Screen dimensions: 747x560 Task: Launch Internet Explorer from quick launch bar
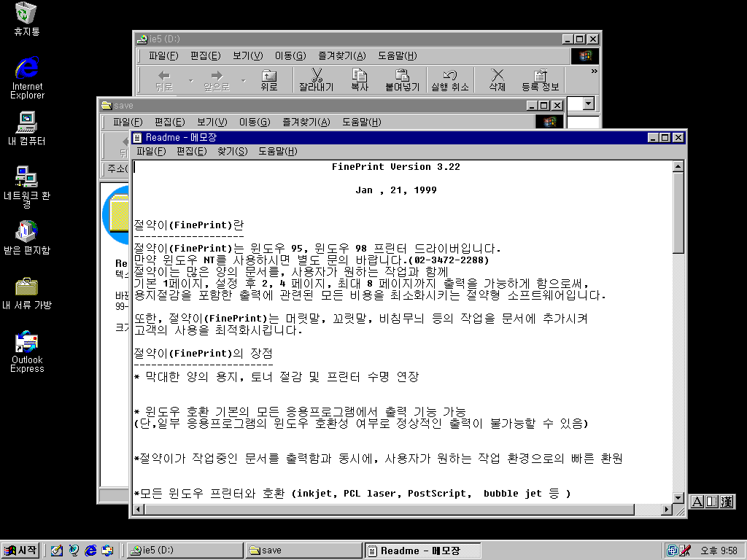[90, 551]
